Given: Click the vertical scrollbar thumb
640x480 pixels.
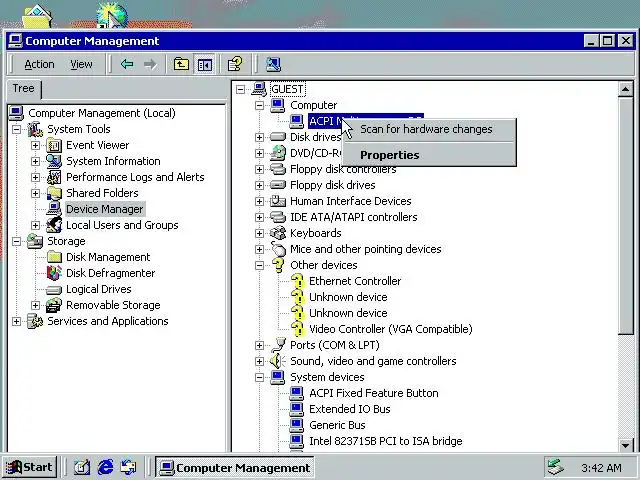Looking at the screenshot, I should 625,216.
